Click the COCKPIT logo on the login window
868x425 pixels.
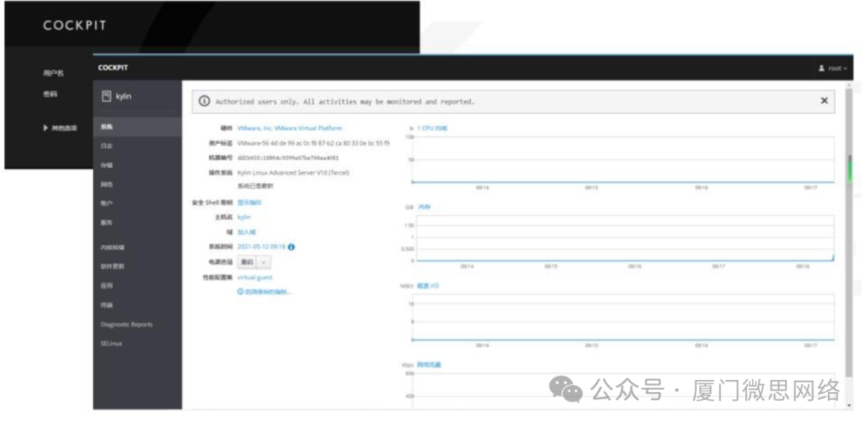pos(74,26)
